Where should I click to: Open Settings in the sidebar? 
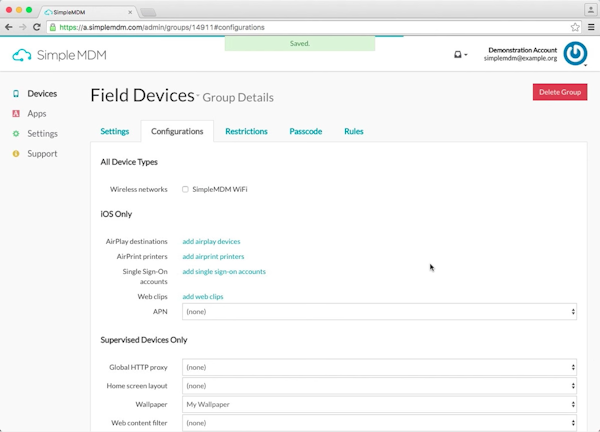pyautogui.click(x=42, y=134)
